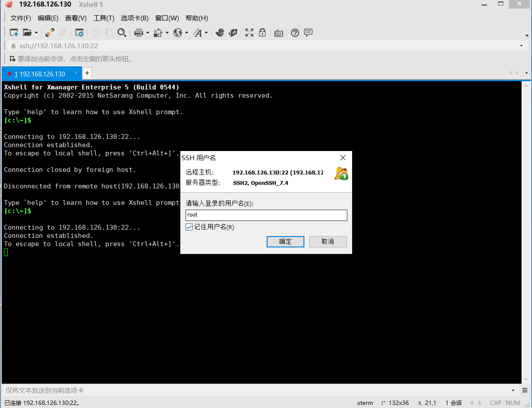The height and width of the screenshot is (408, 532).
Task: Click the chat bubble feedback icon
Action: click(308, 33)
